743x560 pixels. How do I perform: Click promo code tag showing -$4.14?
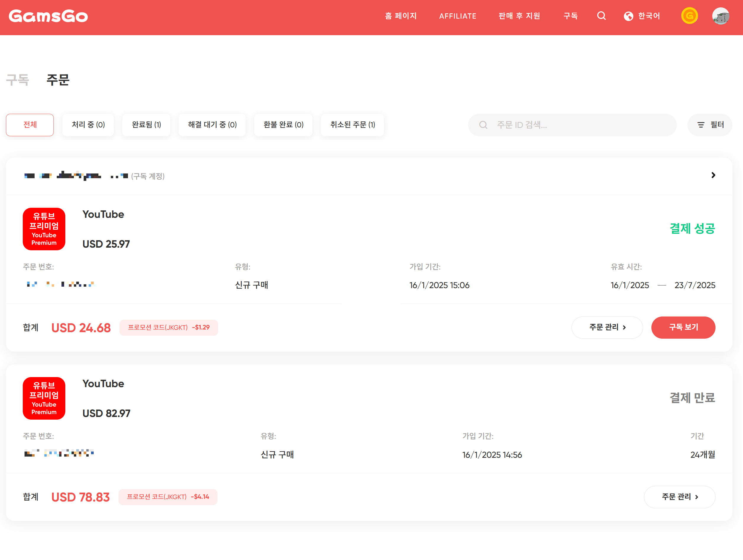coord(168,496)
